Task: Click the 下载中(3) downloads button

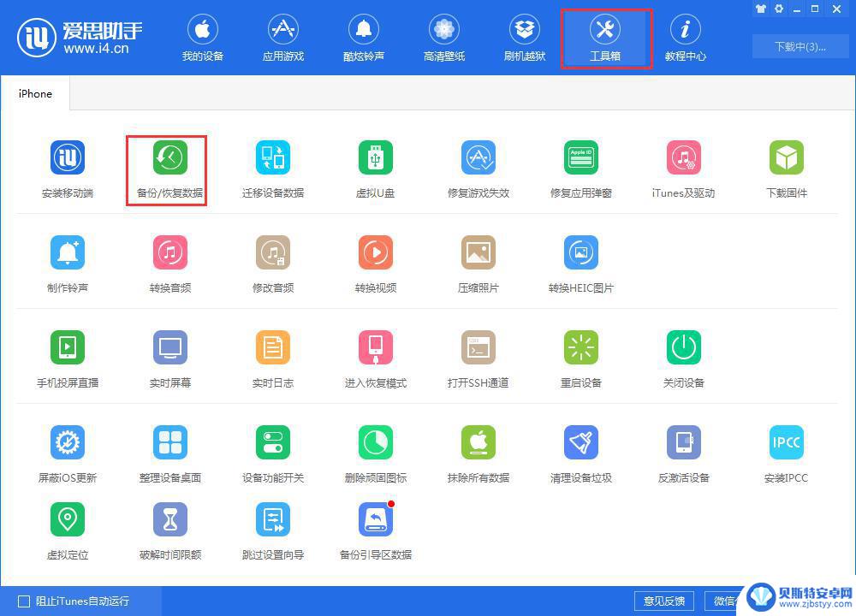Action: (800, 46)
